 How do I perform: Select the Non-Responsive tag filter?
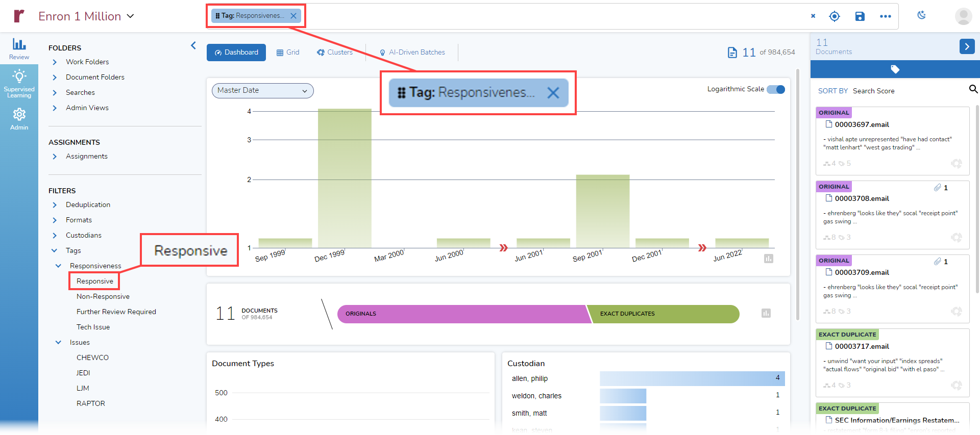point(103,296)
